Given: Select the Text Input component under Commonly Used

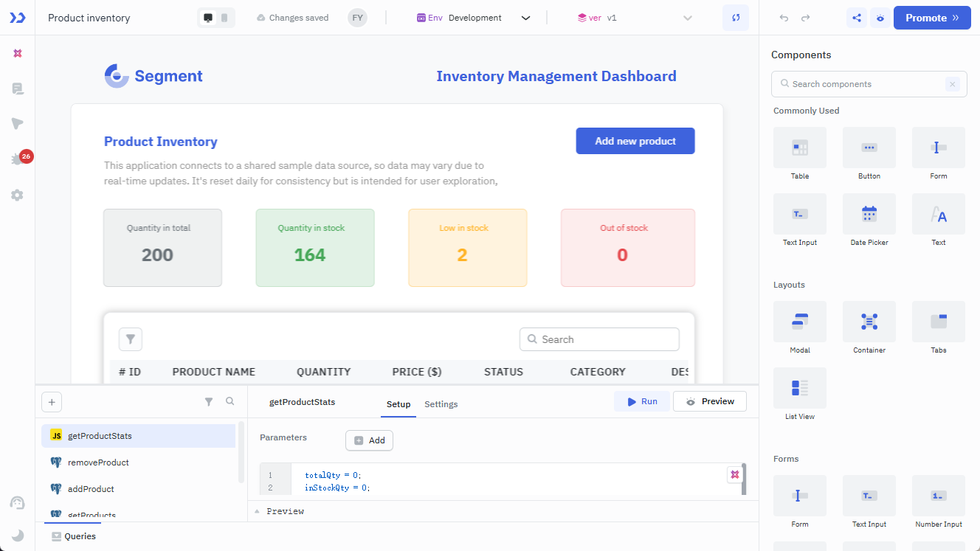Looking at the screenshot, I should pyautogui.click(x=800, y=220).
